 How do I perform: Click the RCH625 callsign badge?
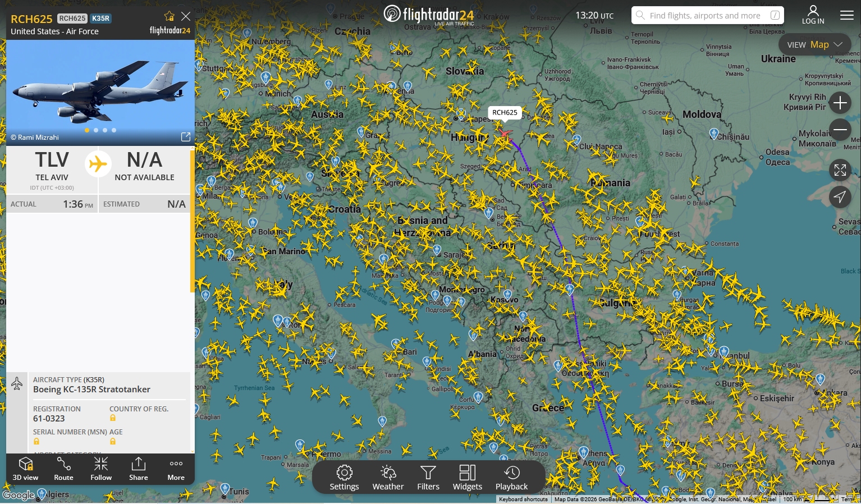point(72,19)
